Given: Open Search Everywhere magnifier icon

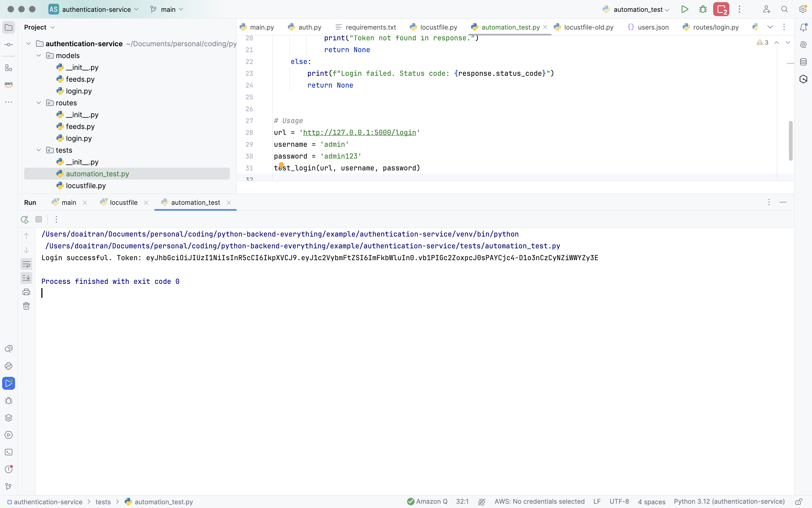Looking at the screenshot, I should pos(785,9).
